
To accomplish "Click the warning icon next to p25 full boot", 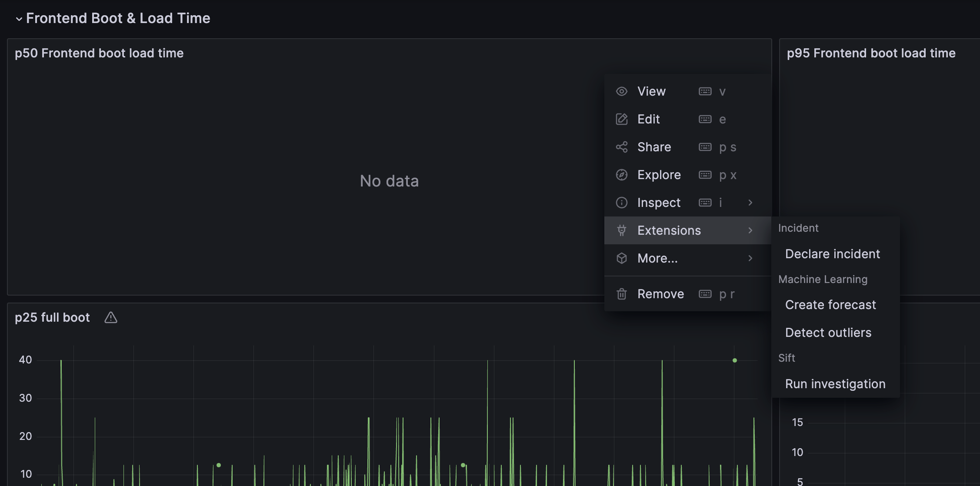I will (110, 318).
